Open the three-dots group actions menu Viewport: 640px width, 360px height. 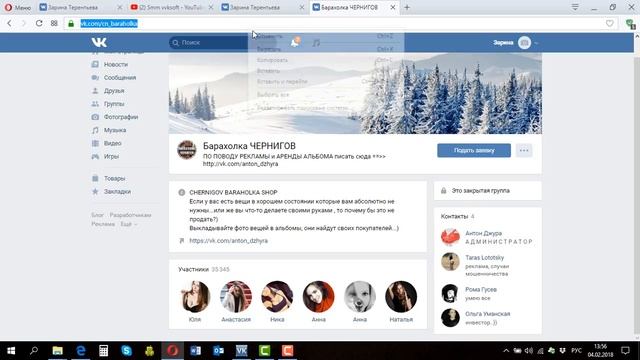524,150
